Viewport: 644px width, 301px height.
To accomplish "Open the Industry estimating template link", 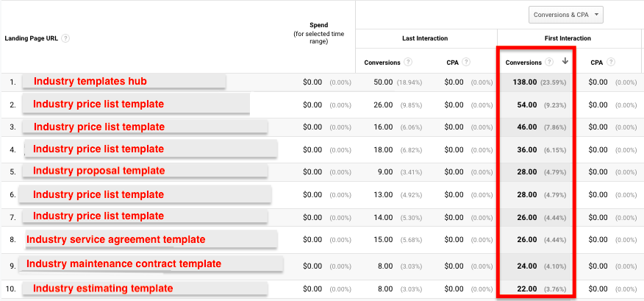I will pos(103,288).
